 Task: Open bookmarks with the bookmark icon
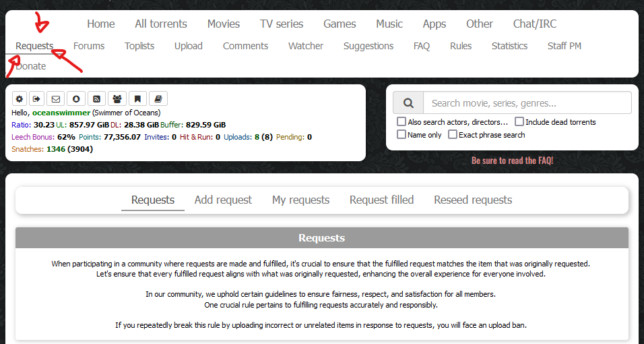point(137,98)
